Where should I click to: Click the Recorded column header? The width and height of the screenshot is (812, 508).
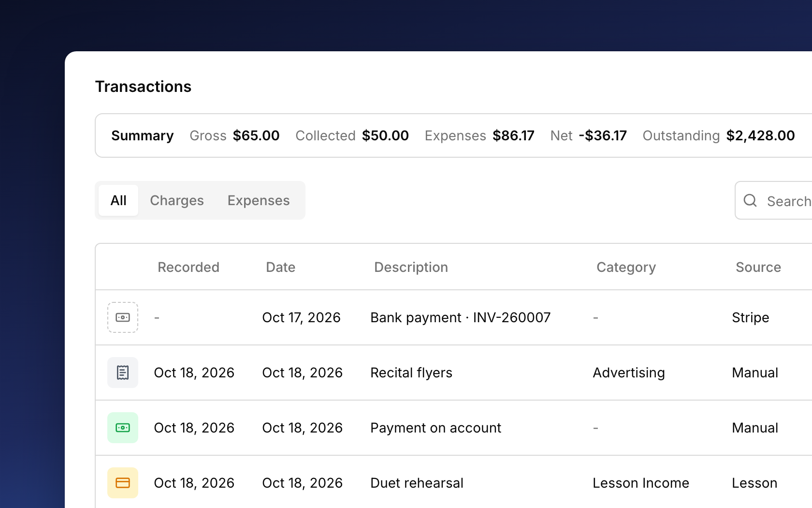[188, 267]
